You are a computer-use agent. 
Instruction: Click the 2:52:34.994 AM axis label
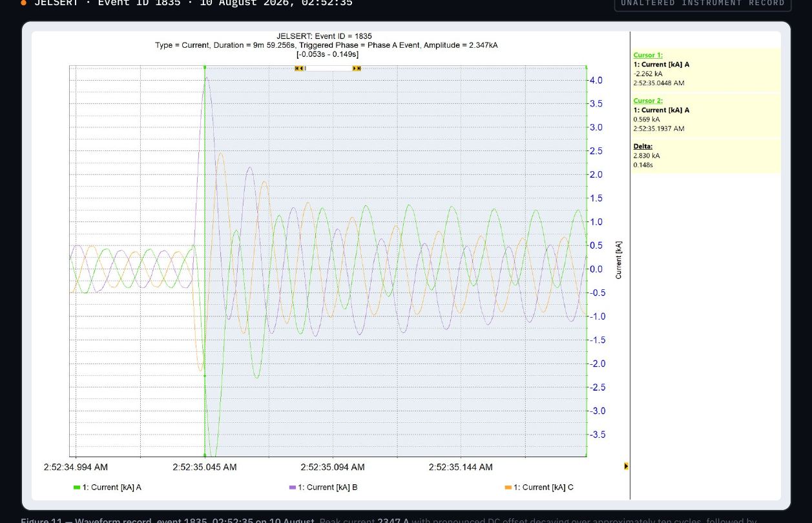tap(76, 467)
